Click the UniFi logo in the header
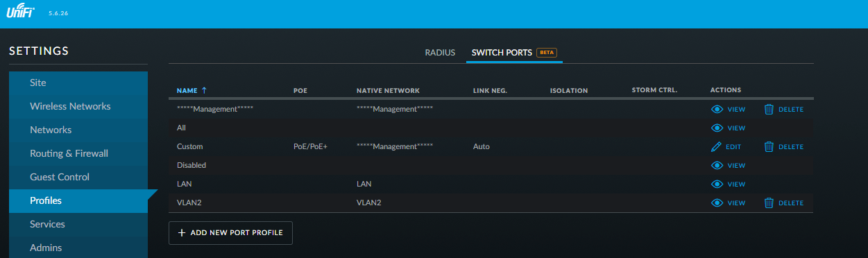The image size is (868, 258). coord(22,12)
